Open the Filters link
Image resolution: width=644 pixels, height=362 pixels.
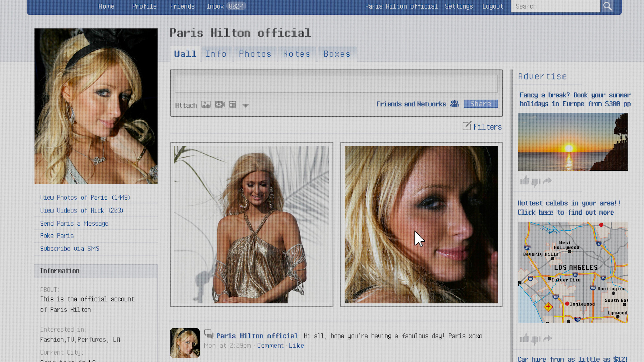(488, 127)
